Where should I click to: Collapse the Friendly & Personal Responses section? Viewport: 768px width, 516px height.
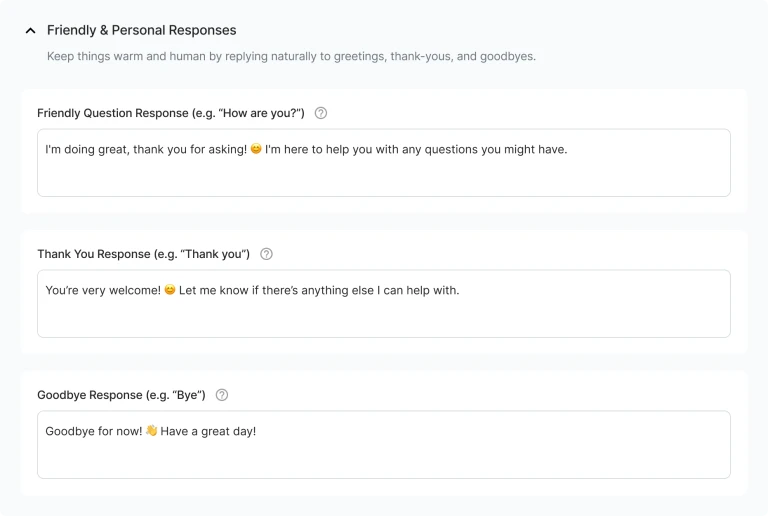tap(30, 31)
